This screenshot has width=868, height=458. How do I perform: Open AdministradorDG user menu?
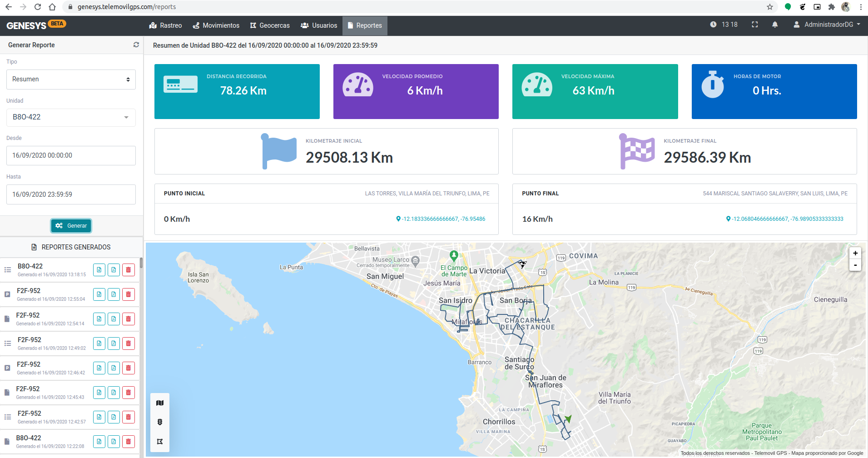click(827, 25)
